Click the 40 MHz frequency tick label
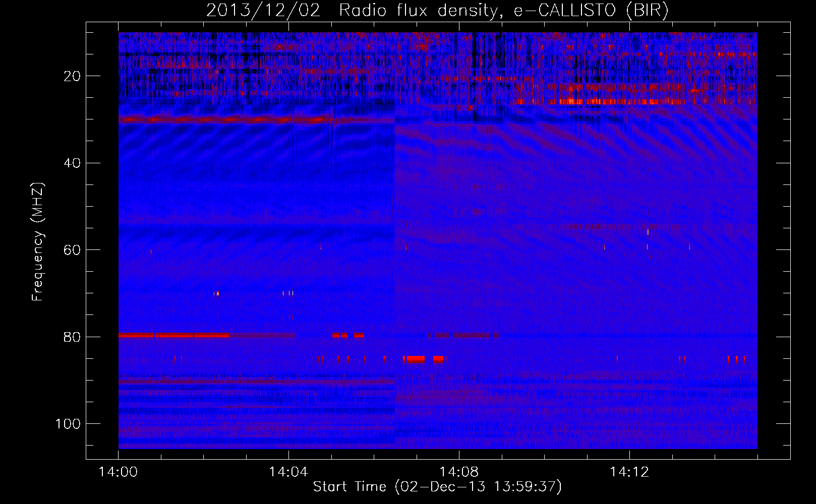 pyautogui.click(x=72, y=163)
